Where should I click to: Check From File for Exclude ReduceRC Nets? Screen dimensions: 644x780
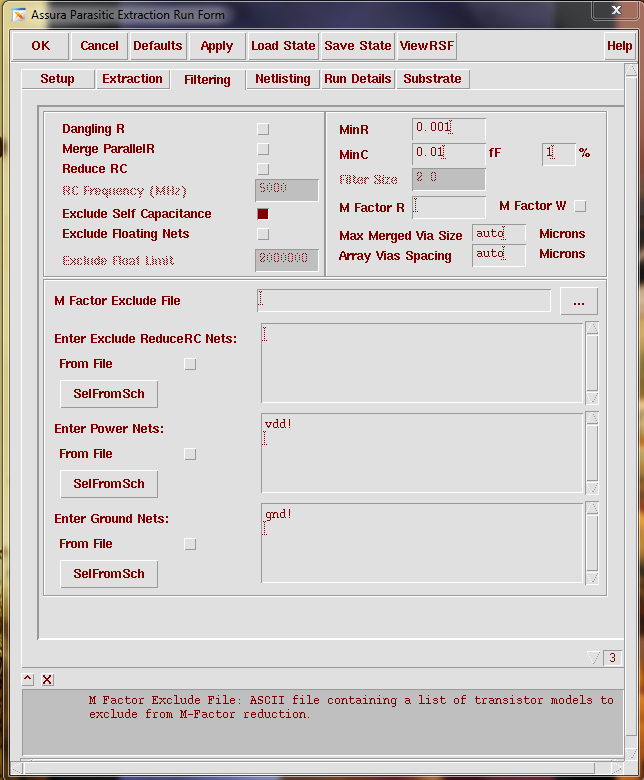(x=190, y=364)
